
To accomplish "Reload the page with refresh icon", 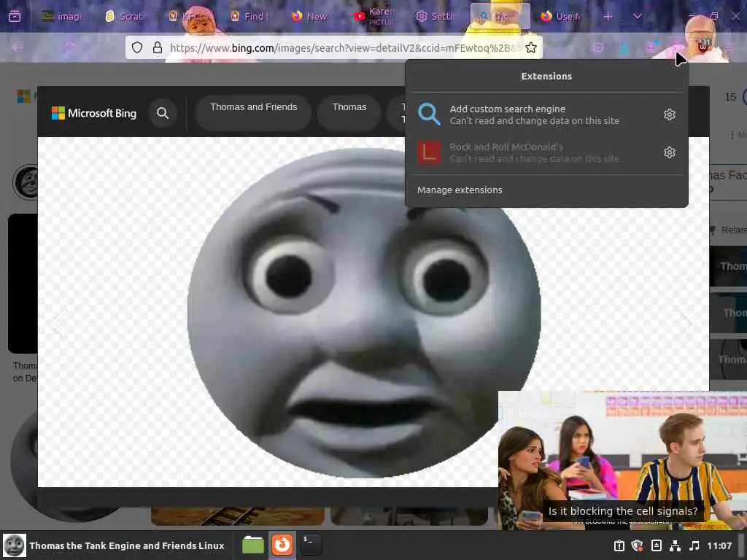I will [x=70, y=47].
